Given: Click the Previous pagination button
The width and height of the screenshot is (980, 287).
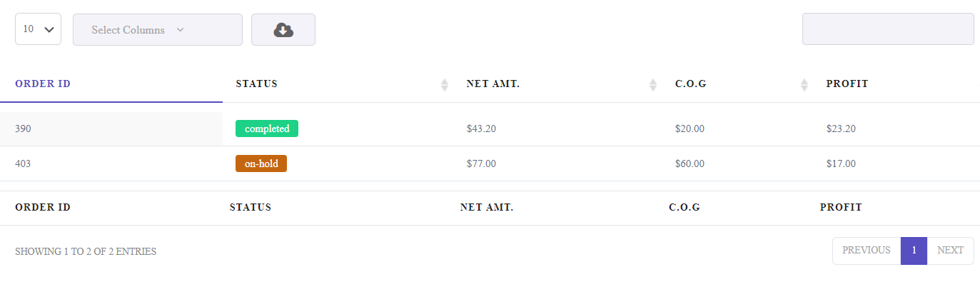Looking at the screenshot, I should (867, 251).
